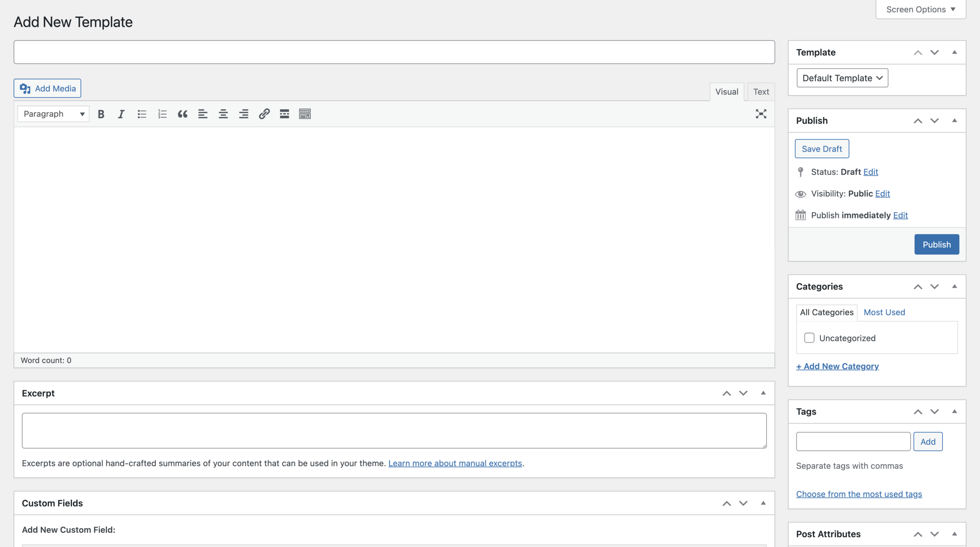This screenshot has height=547, width=980.
Task: Enter distraction-free fullscreen mode
Action: pyautogui.click(x=761, y=114)
